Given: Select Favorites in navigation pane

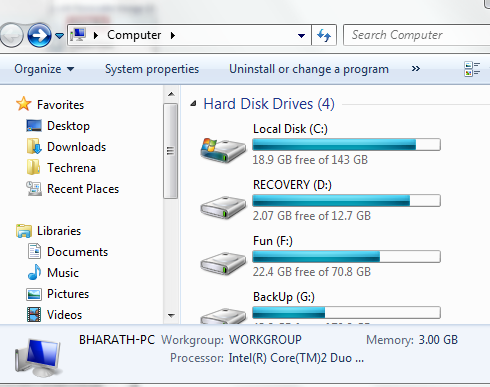Looking at the screenshot, I should coord(60,105).
